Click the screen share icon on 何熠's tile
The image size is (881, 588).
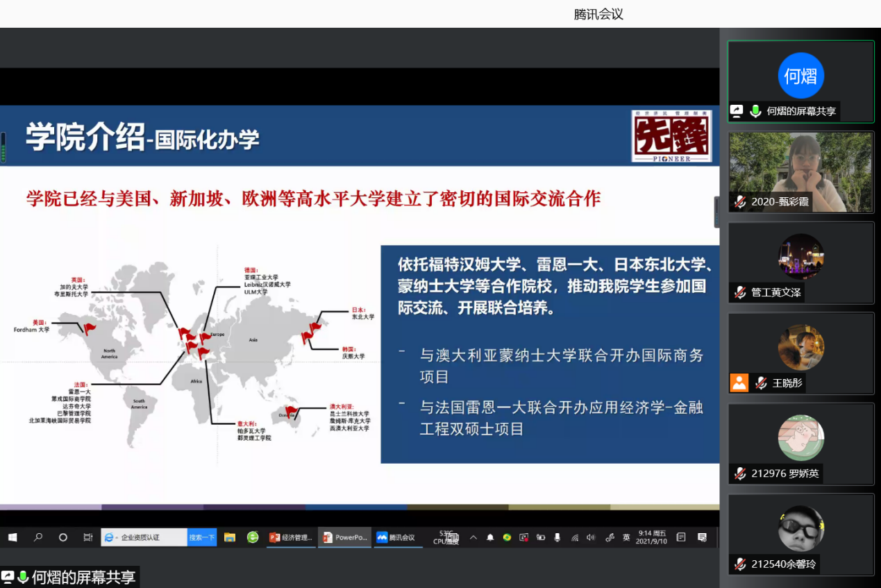(x=737, y=111)
